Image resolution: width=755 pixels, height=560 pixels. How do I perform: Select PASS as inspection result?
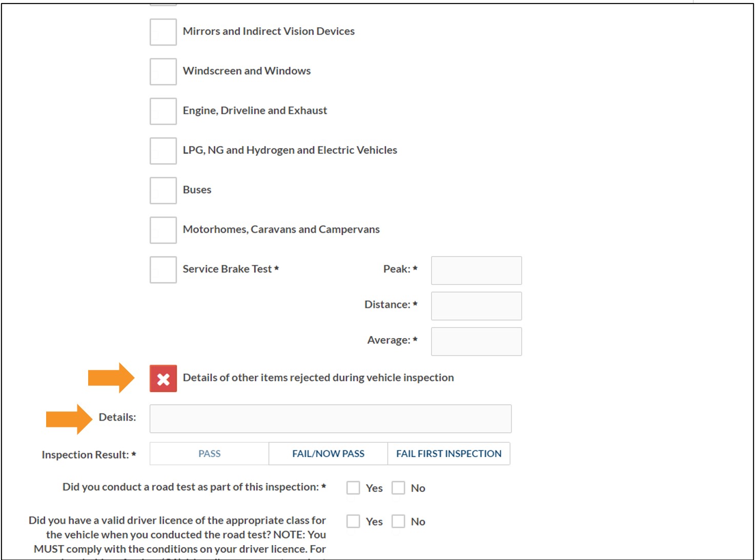click(x=209, y=453)
